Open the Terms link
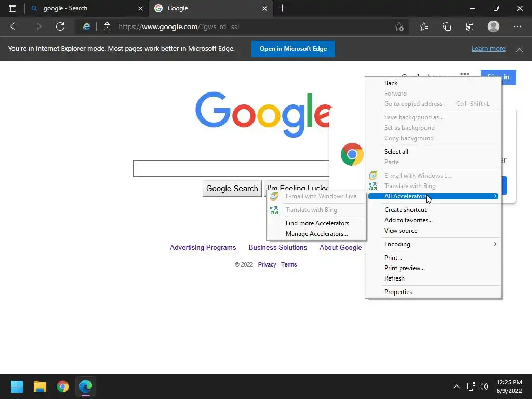The width and height of the screenshot is (532, 399). 289,264
